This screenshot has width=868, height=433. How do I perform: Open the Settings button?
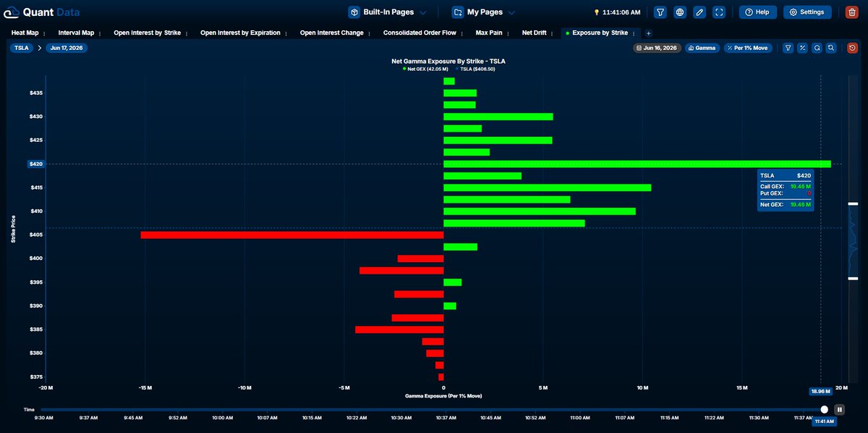click(807, 12)
